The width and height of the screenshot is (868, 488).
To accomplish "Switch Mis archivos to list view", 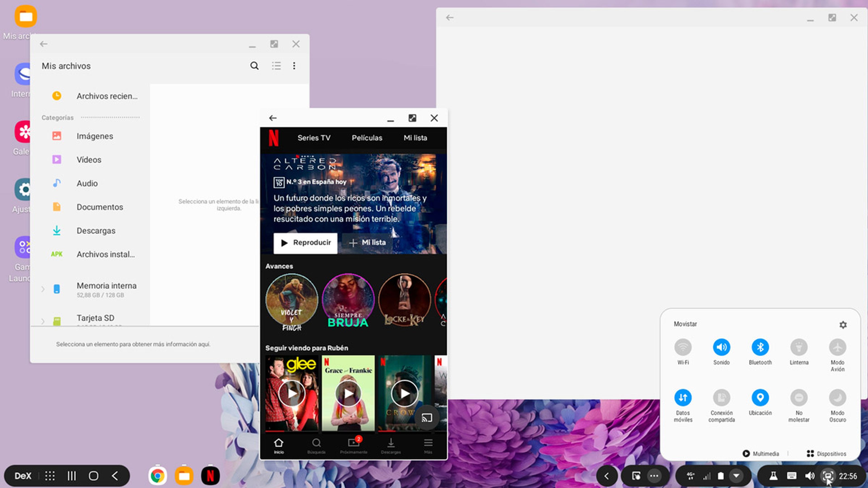I will coord(276,66).
